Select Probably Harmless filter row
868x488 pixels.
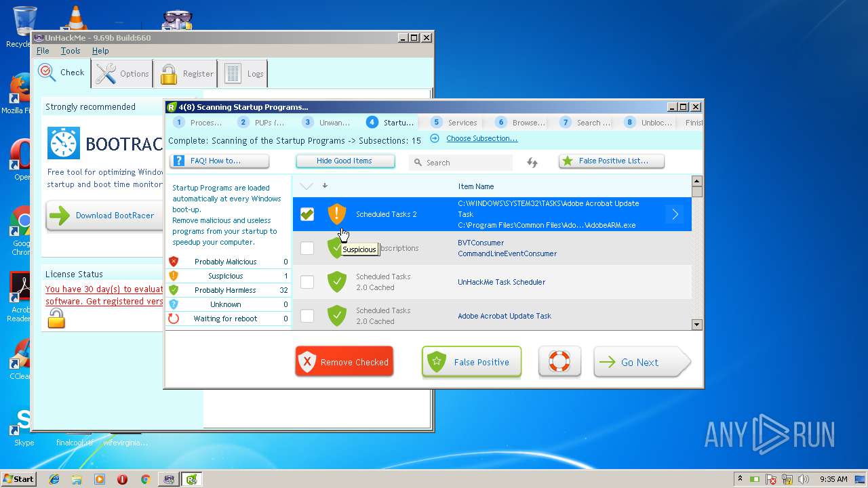(x=229, y=290)
